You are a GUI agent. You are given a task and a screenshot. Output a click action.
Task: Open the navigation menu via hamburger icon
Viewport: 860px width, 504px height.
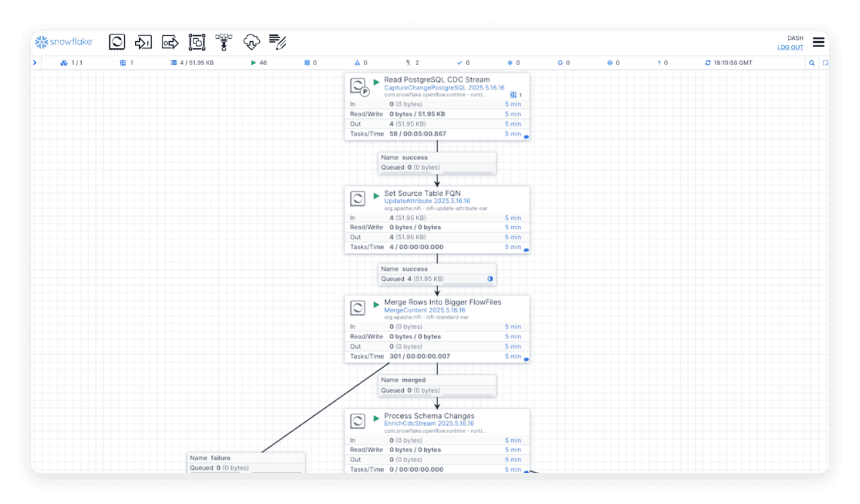click(818, 42)
